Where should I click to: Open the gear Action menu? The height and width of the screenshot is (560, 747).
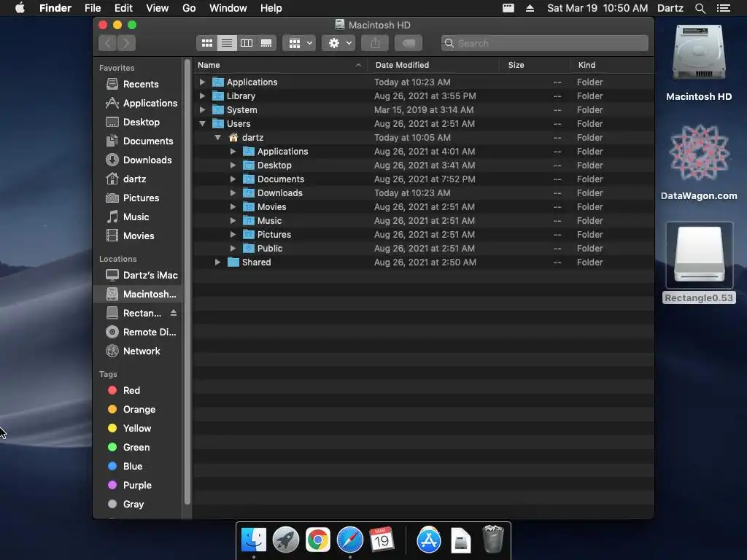(339, 43)
